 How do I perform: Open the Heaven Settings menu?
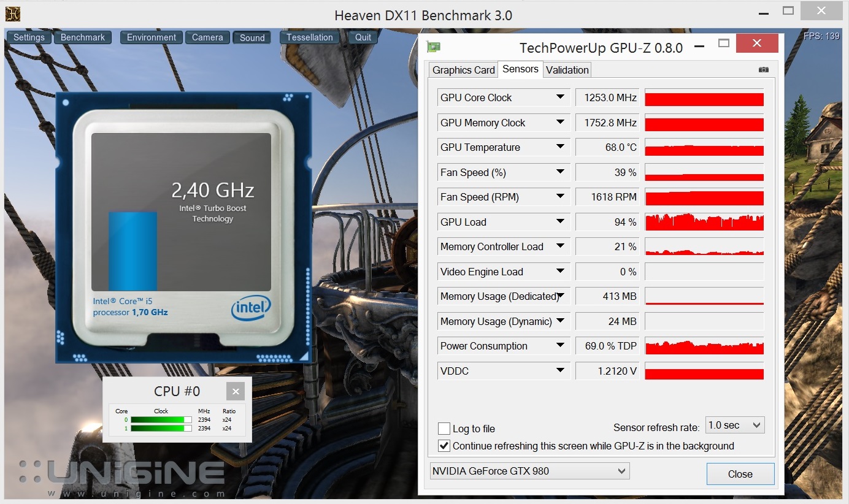point(29,37)
